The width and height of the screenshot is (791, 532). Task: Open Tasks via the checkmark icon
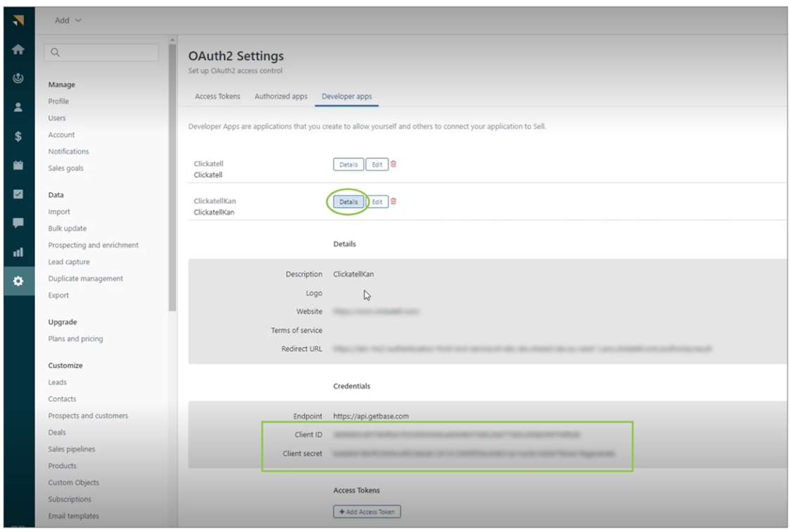[18, 194]
